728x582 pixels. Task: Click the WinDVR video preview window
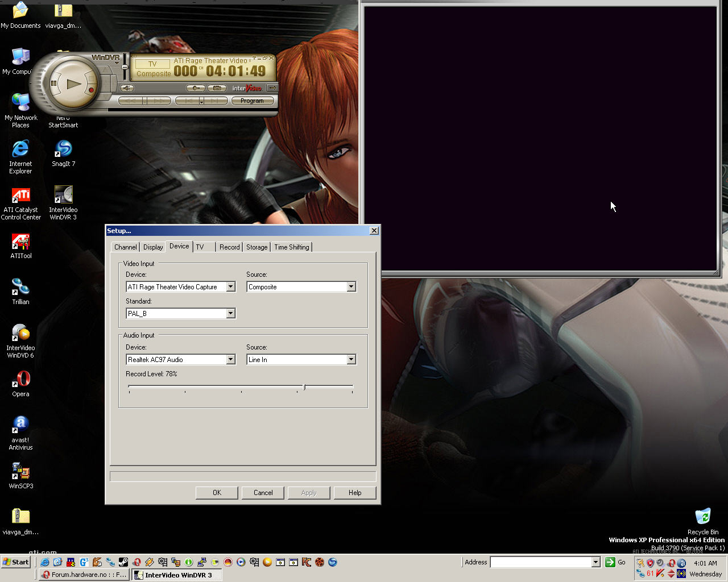540,138
